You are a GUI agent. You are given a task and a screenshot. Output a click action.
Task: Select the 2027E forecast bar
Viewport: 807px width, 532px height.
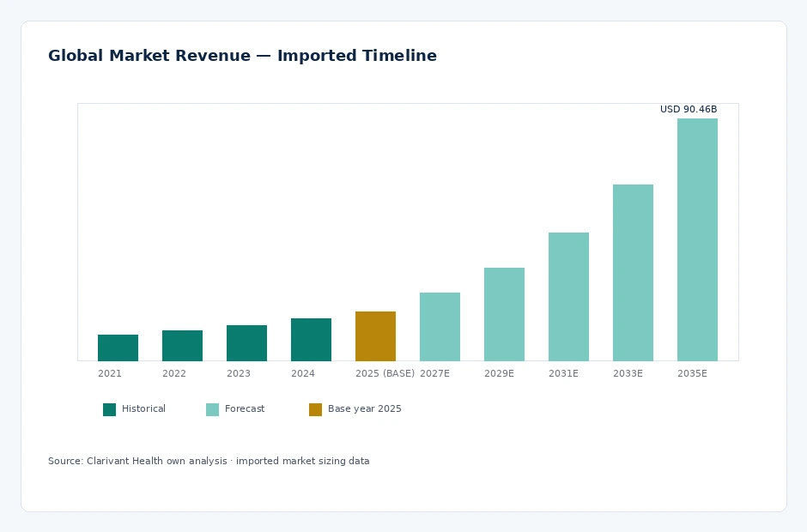440,327
